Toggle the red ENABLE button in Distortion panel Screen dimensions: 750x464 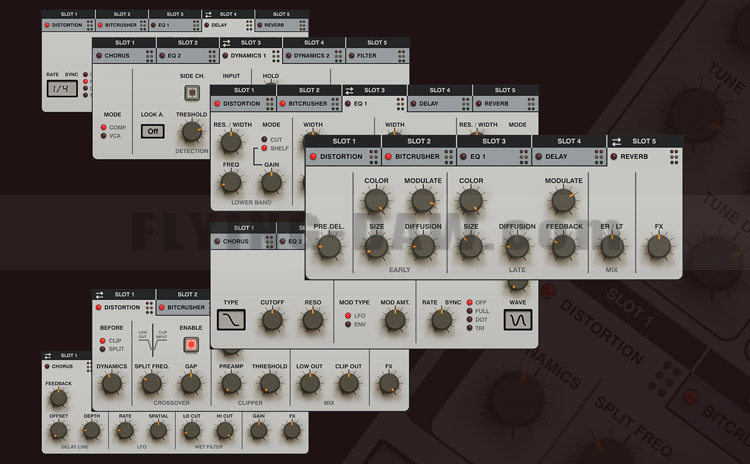[191, 344]
